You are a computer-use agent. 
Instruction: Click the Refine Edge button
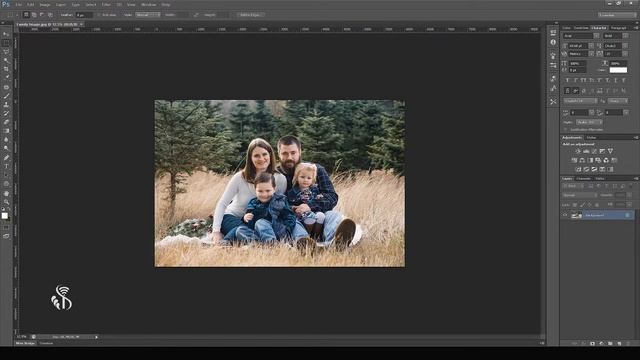point(250,15)
